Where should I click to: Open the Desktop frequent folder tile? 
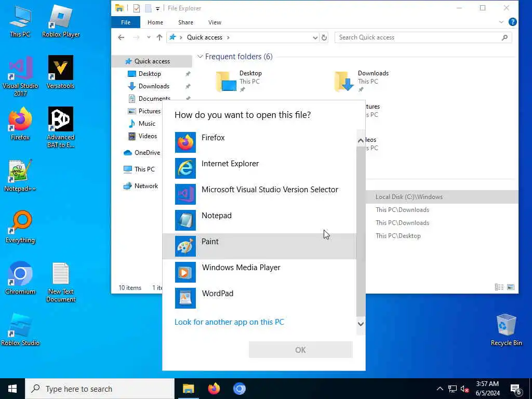pyautogui.click(x=239, y=81)
